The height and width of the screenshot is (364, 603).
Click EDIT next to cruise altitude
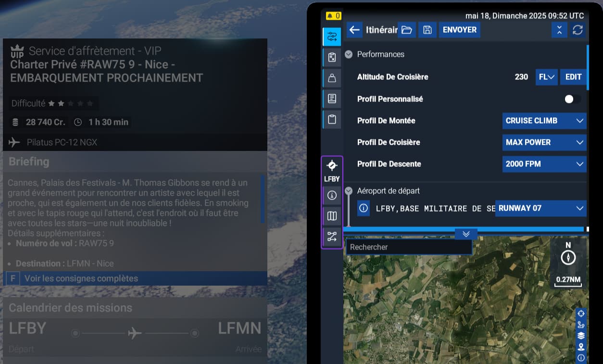click(573, 77)
